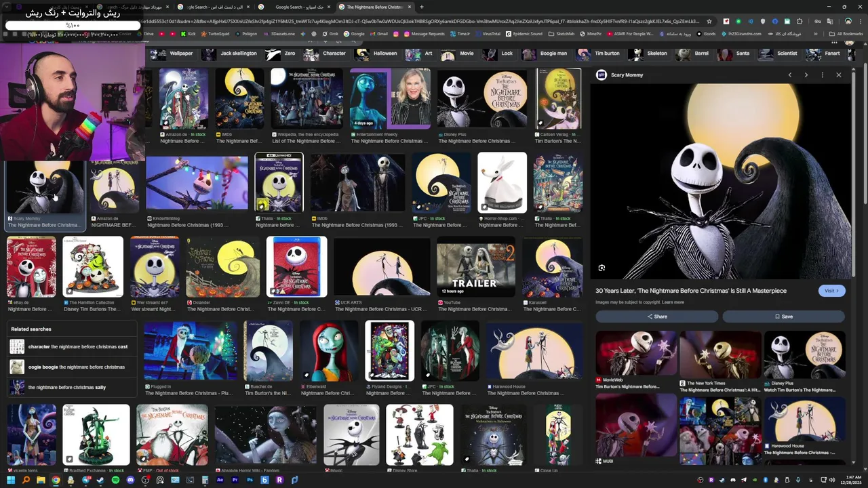
Task: Select the Skeleton filter chip
Action: [x=649, y=54]
